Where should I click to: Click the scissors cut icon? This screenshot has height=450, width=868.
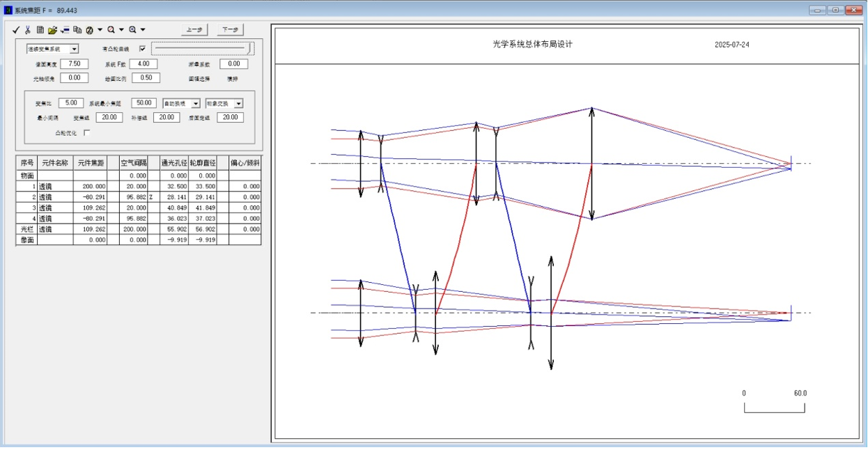28,30
